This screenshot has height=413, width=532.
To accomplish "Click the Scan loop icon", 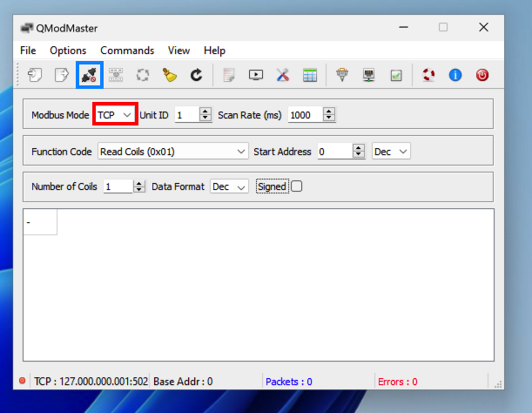I will (x=143, y=75).
